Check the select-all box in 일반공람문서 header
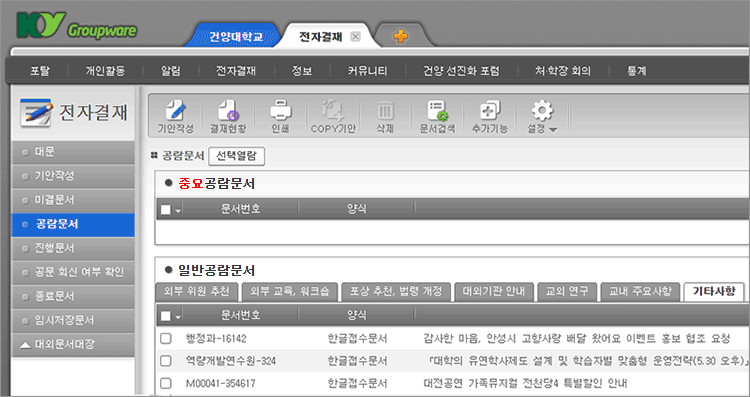This screenshot has height=397, width=750. 165,316
